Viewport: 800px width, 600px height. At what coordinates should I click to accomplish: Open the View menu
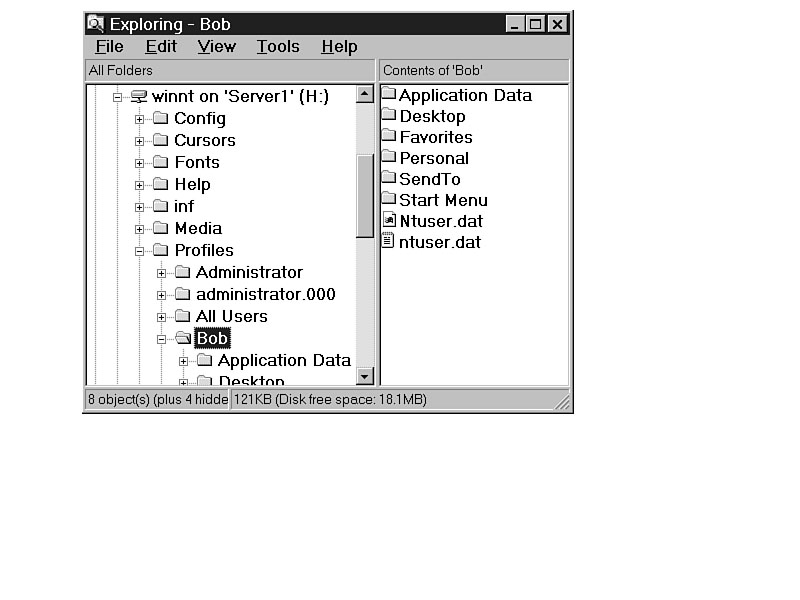tap(216, 47)
